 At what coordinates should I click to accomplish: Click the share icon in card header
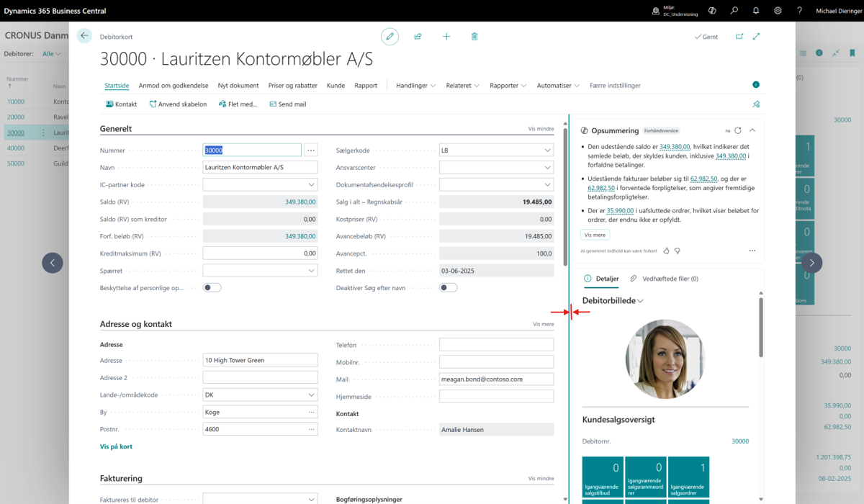[x=418, y=36]
